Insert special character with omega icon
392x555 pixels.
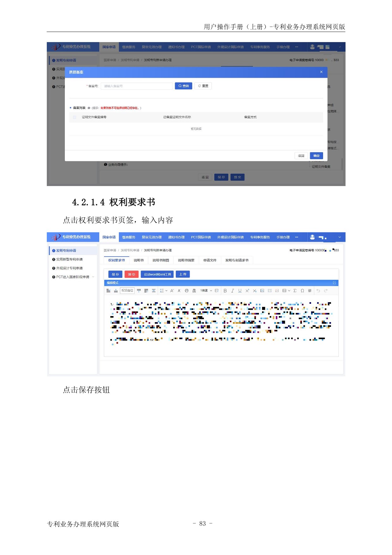pyautogui.click(x=302, y=290)
